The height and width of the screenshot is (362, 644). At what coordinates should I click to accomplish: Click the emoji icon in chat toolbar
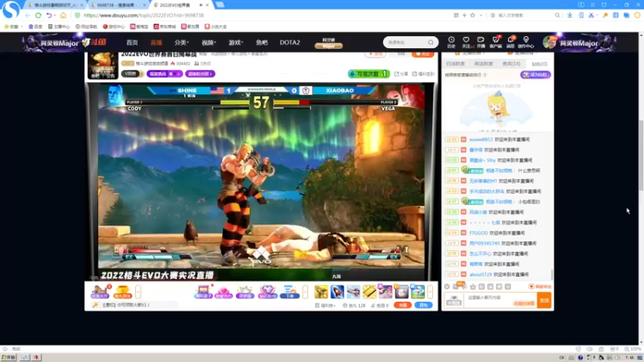tap(448, 286)
